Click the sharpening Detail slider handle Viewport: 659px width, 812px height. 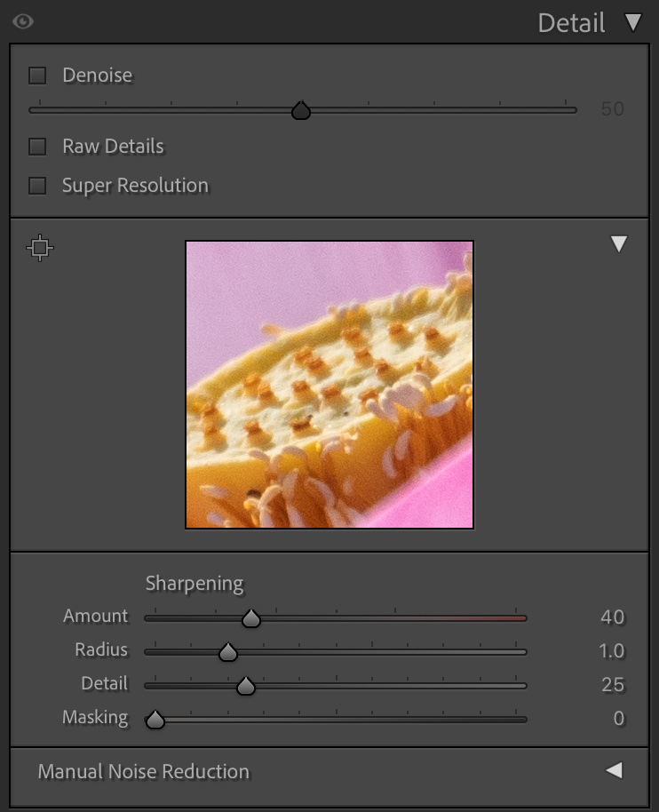click(x=246, y=686)
